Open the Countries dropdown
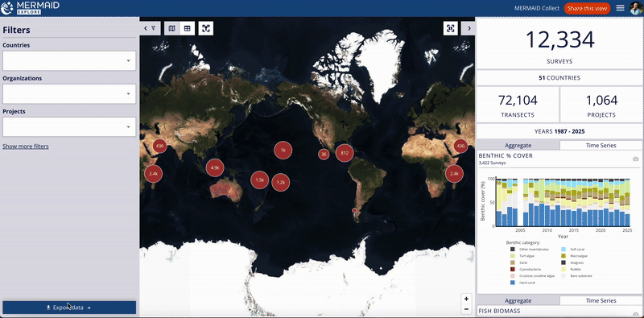The image size is (644, 318). point(69,61)
